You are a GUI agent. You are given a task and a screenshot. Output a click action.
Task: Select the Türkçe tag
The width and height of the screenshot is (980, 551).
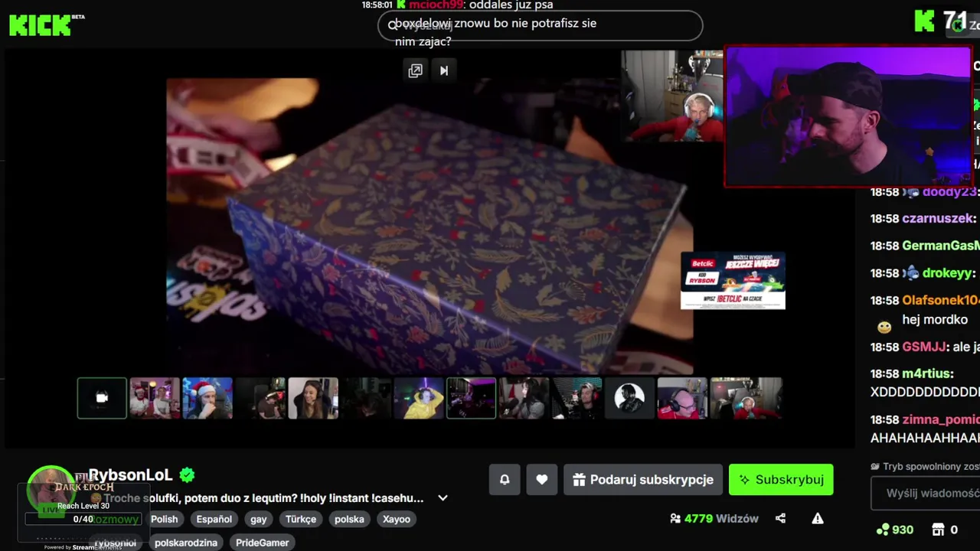[301, 519]
